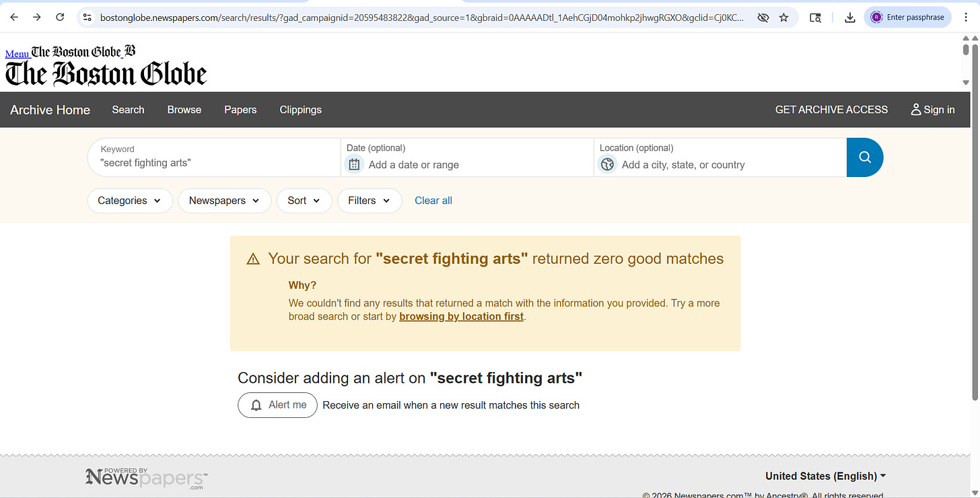Viewport: 980px width, 498px height.
Task: Expand the Categories dropdown
Action: point(130,201)
